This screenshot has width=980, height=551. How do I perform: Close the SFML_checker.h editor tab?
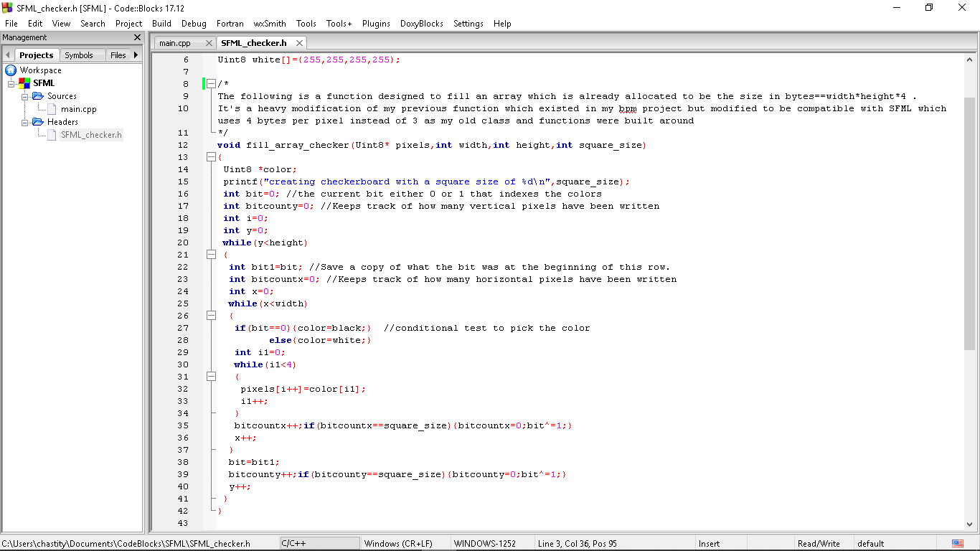(x=299, y=42)
